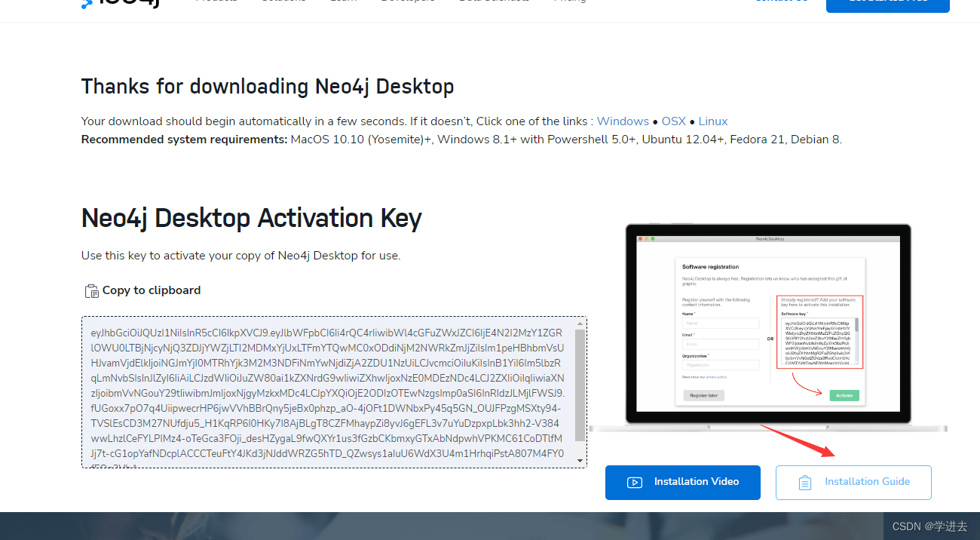Click the 'Thanks for downloading Neo4j Desktop' heading
This screenshot has width=980, height=540.
[268, 87]
